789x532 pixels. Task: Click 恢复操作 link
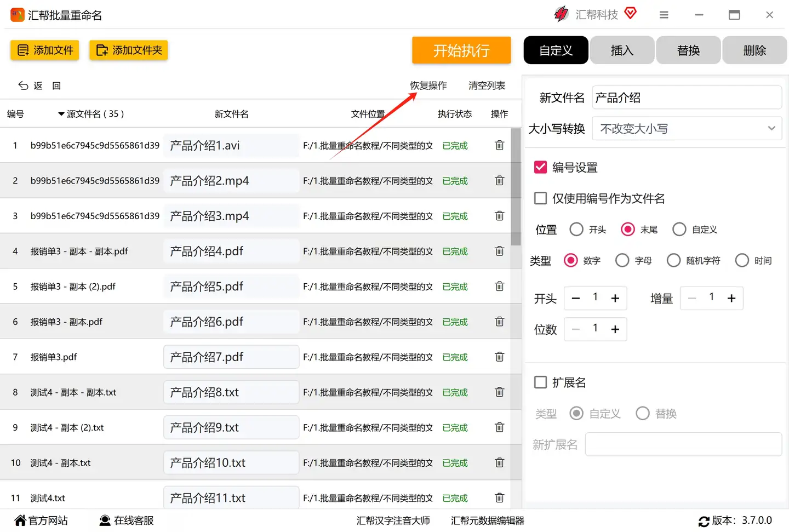pyautogui.click(x=428, y=85)
